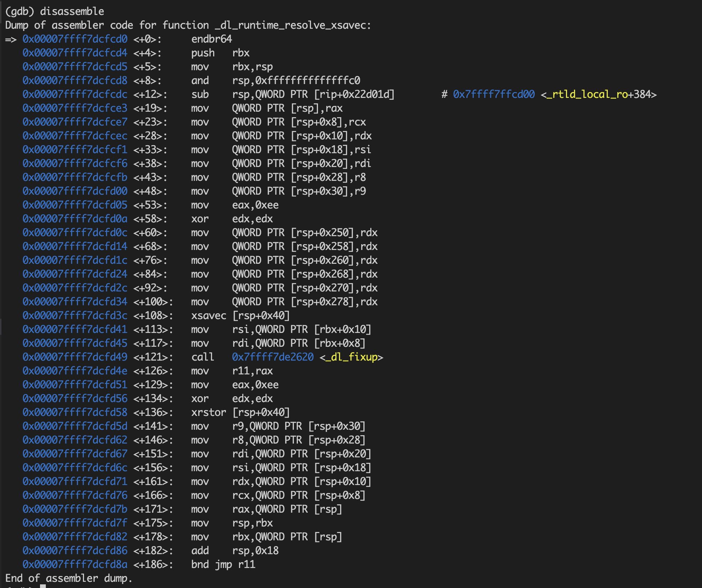Viewport: 702px width, 588px height.
Task: Click the bnd jmp r11 instruction
Action: coord(223,564)
